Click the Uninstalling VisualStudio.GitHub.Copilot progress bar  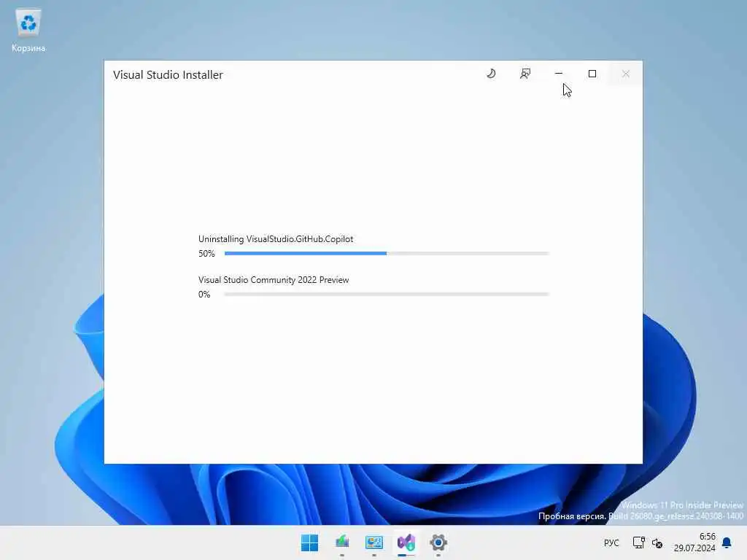coord(387,253)
